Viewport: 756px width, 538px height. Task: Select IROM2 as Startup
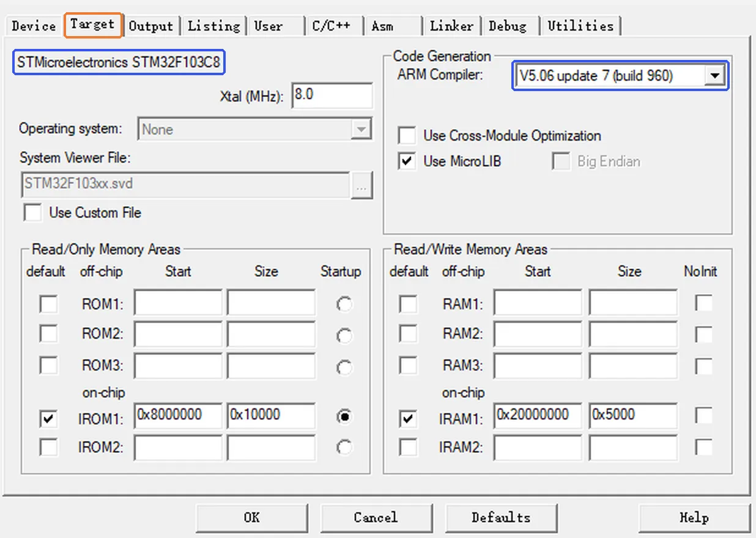[344, 448]
